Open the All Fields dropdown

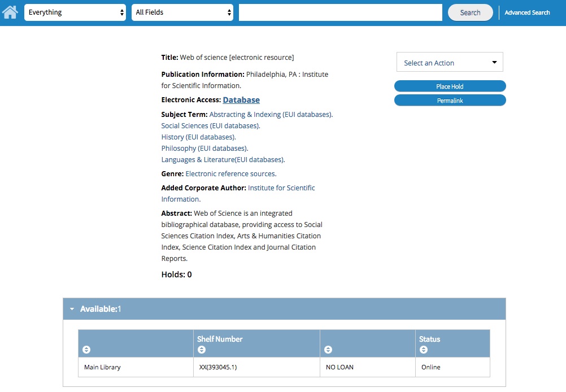pyautogui.click(x=181, y=12)
